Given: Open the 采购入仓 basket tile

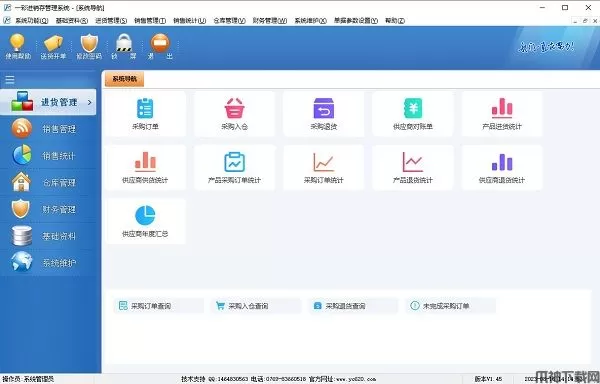Looking at the screenshot, I should (234, 114).
